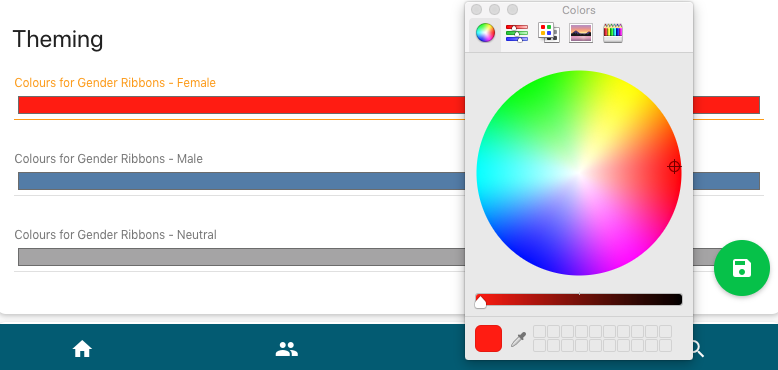Open the image palettes tab

coord(581,33)
